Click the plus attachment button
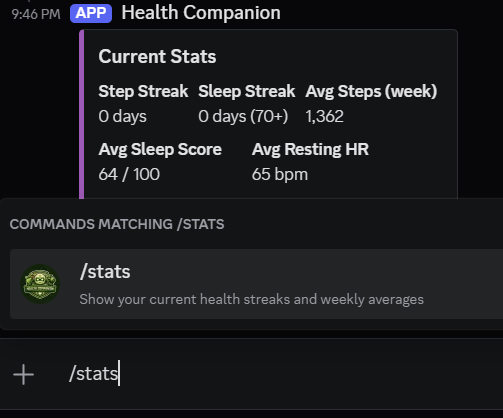 tap(23, 374)
